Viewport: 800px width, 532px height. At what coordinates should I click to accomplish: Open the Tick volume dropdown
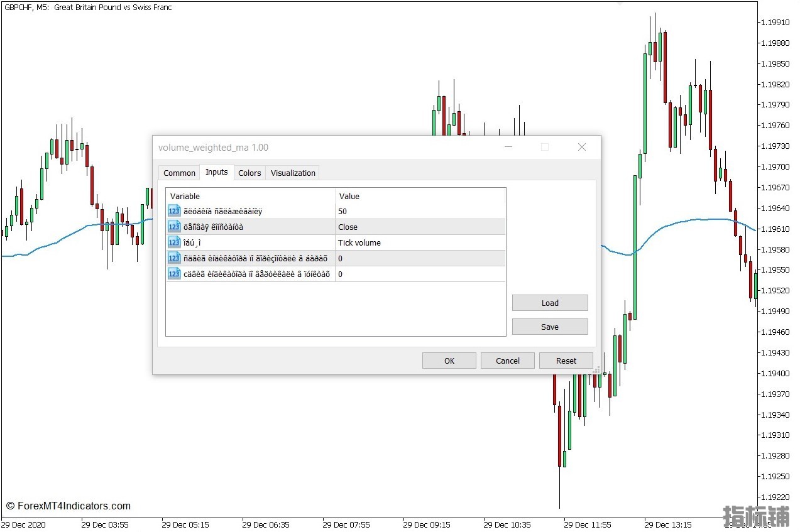coord(420,243)
